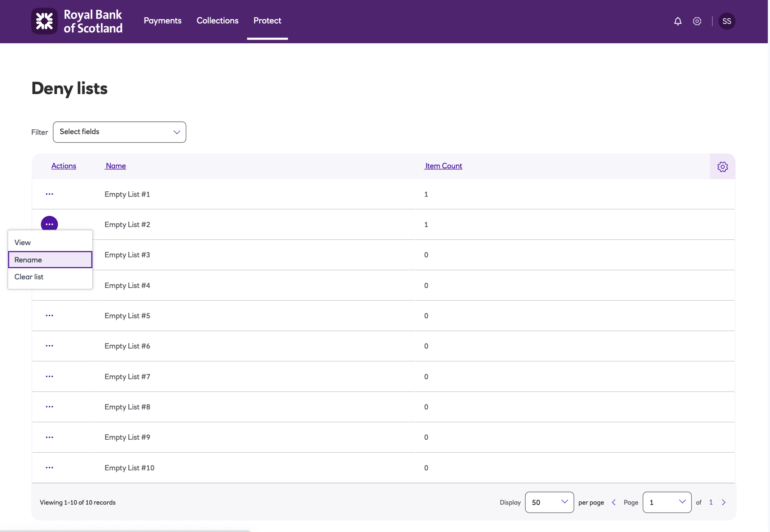Image resolution: width=770 pixels, height=532 pixels.
Task: Open actions menu for Empty List #8
Action: pyautogui.click(x=49, y=407)
